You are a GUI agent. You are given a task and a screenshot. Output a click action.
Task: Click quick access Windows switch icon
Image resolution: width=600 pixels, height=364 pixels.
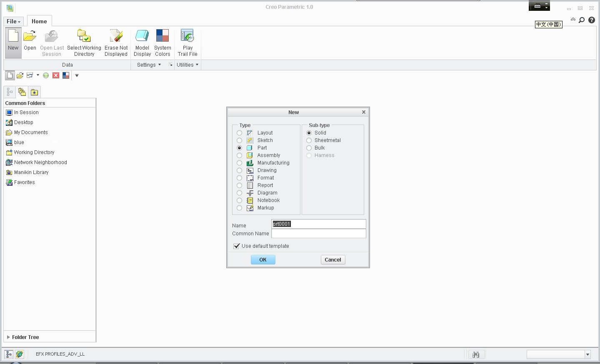point(30,75)
